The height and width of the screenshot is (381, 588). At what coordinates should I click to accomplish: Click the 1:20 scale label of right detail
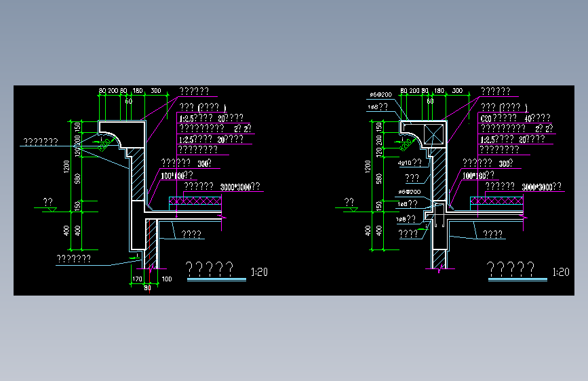[x=561, y=272]
